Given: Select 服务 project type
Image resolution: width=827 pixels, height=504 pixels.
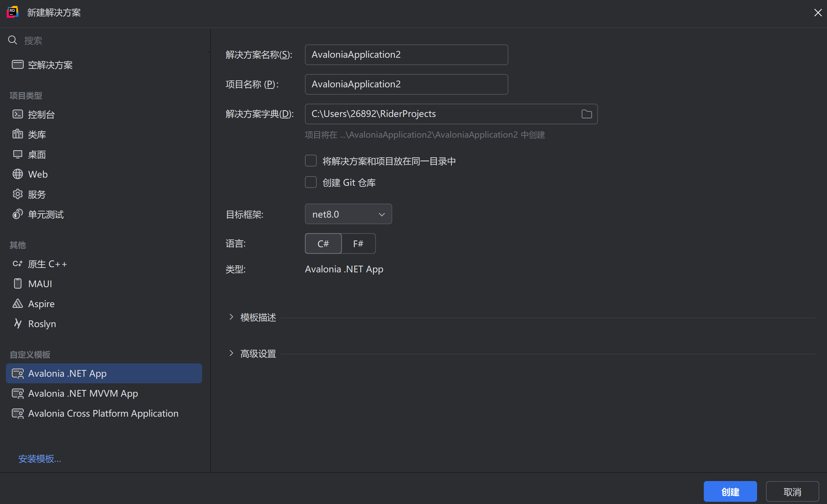Looking at the screenshot, I should 104,194.
